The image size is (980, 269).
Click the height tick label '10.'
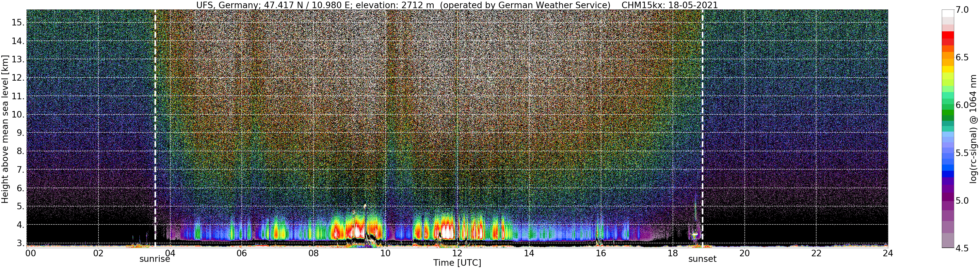coord(18,115)
